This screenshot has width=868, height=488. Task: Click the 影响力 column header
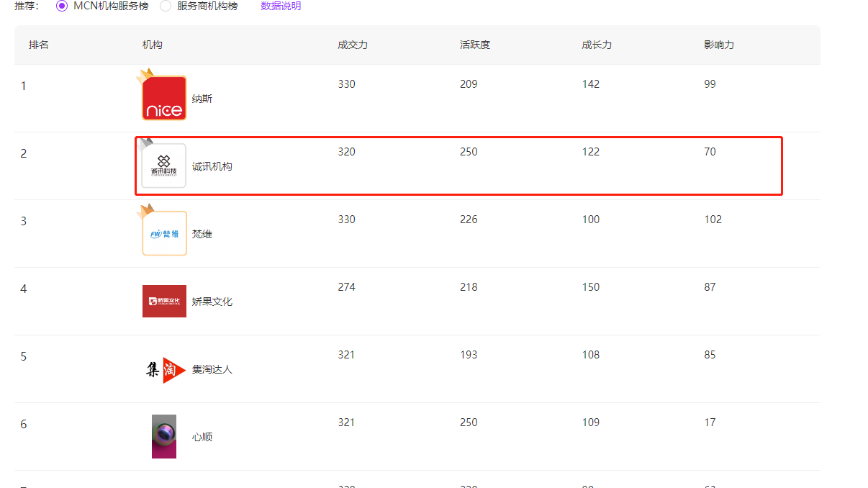pyautogui.click(x=719, y=45)
